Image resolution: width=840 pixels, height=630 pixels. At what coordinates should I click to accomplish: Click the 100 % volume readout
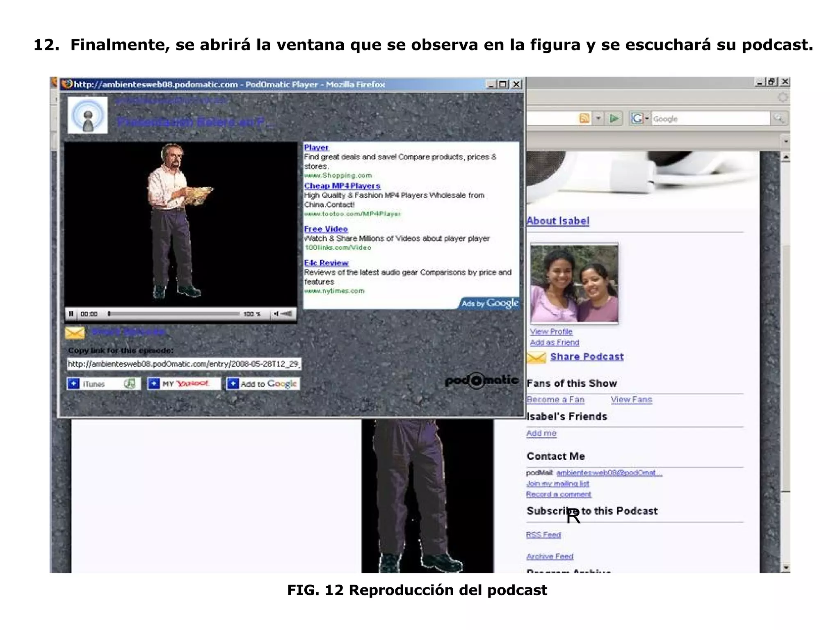pyautogui.click(x=252, y=314)
